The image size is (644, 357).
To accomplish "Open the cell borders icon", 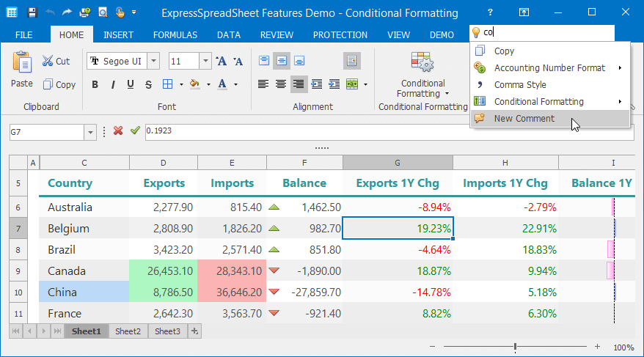I will point(168,84).
